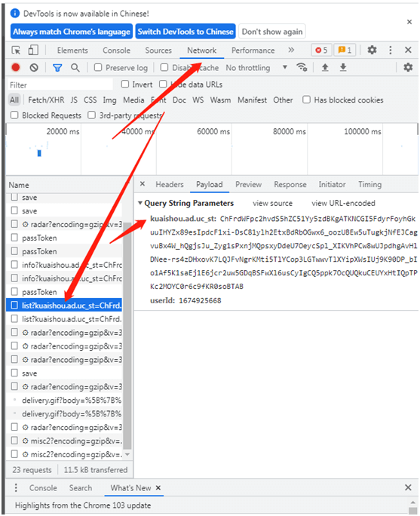
Task: Close the What's New drawer tab
Action: coord(158,487)
